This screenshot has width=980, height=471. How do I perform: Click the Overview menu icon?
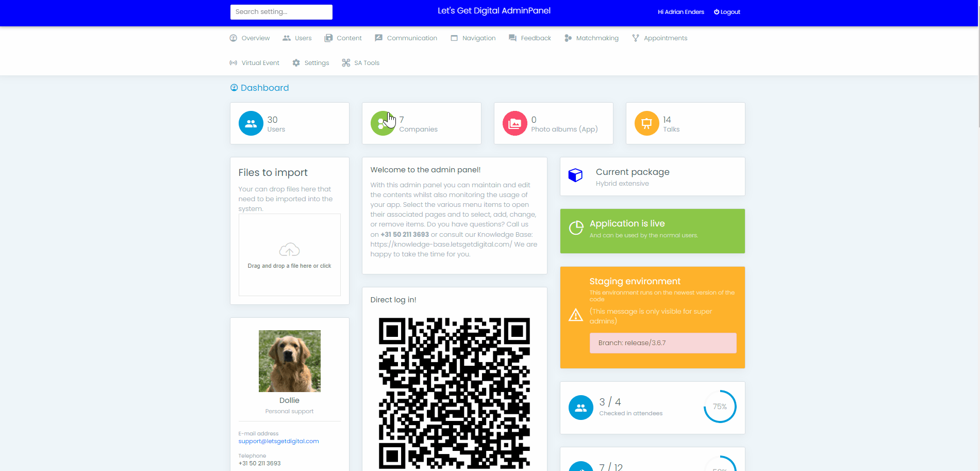(234, 38)
